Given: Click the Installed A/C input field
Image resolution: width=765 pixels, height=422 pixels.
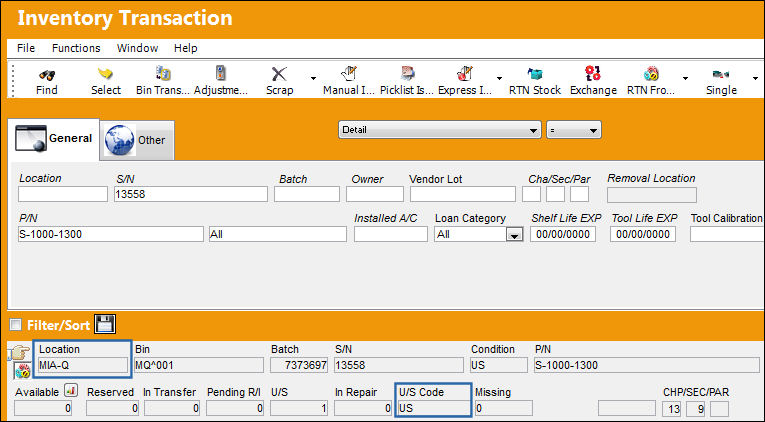Looking at the screenshot, I should (391, 234).
